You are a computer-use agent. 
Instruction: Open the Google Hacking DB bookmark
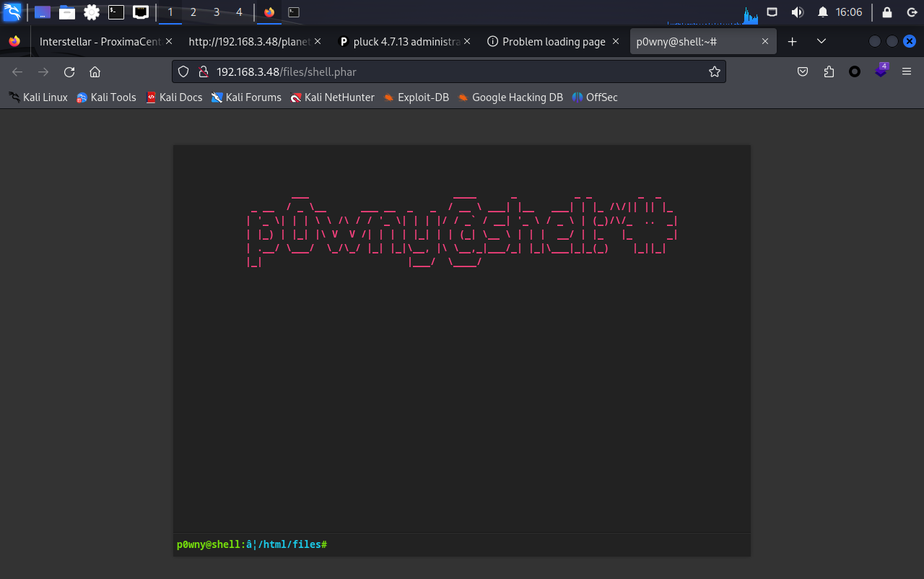click(510, 97)
